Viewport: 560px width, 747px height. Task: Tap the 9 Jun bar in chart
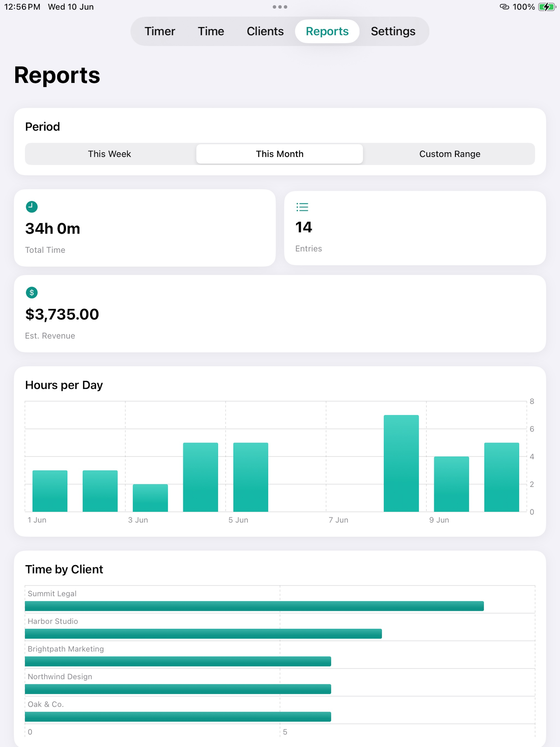click(451, 484)
